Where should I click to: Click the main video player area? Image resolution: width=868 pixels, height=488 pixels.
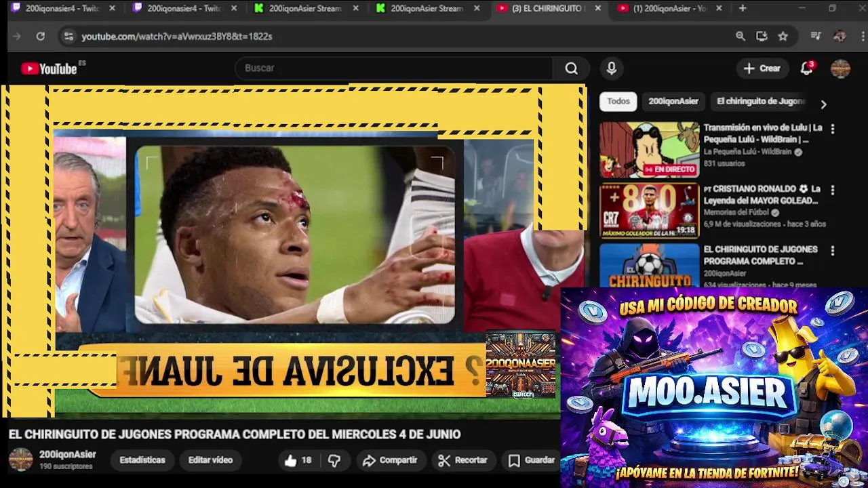click(293, 251)
